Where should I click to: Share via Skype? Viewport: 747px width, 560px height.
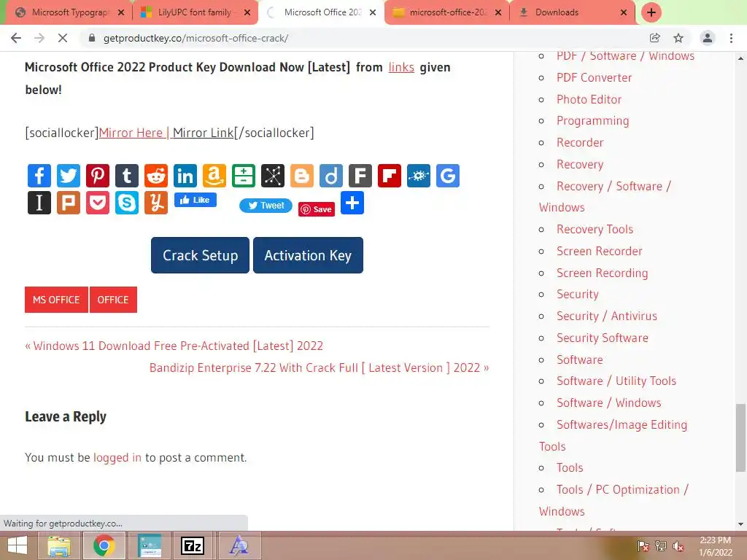click(x=127, y=203)
